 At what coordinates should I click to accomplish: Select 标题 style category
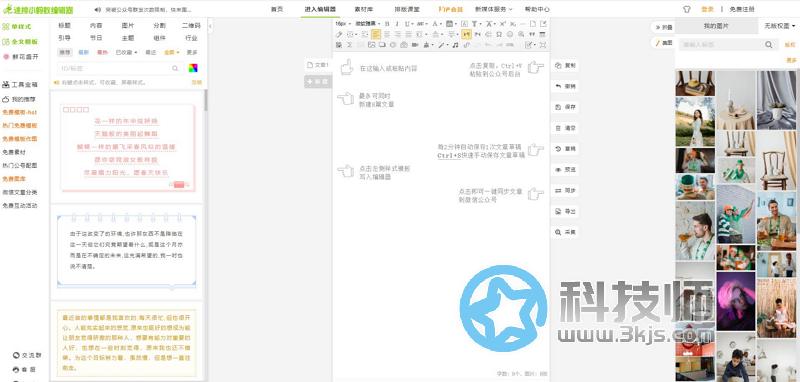click(x=64, y=26)
